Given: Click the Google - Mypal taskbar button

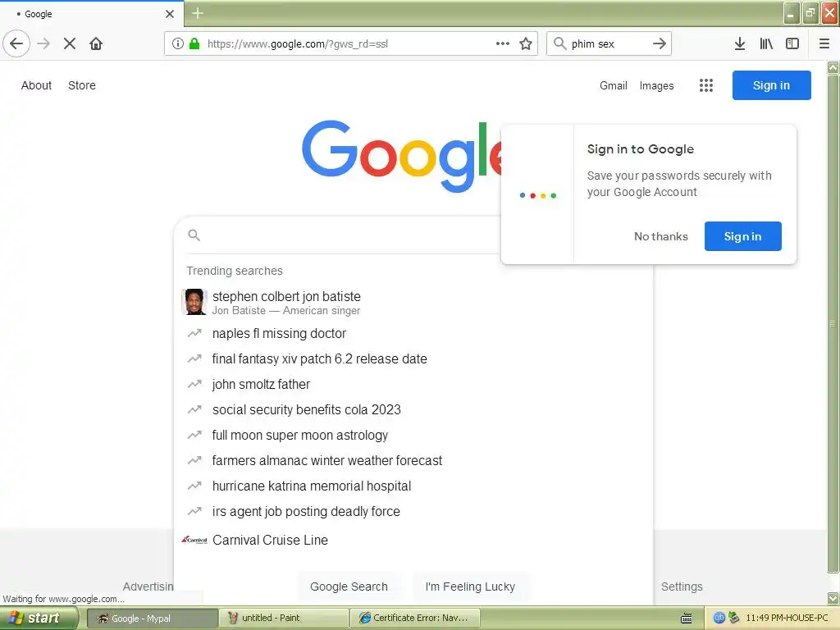Looking at the screenshot, I should [152, 618].
